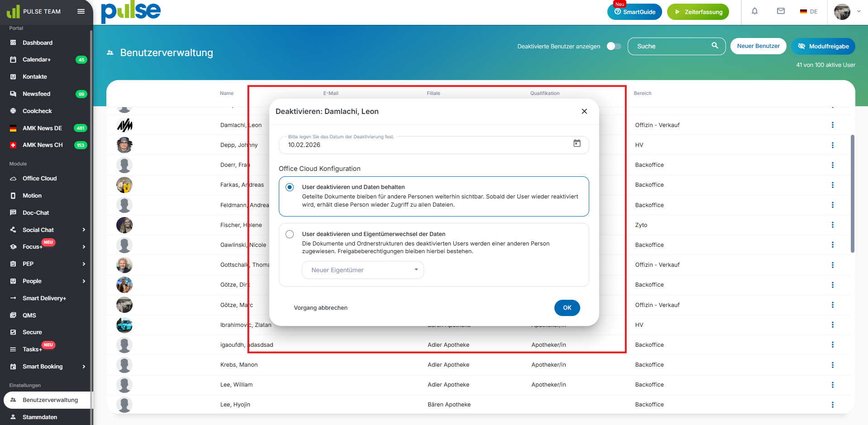Open the sidebar hamburger menu
Viewport: 868px width, 425px height.
point(81,11)
